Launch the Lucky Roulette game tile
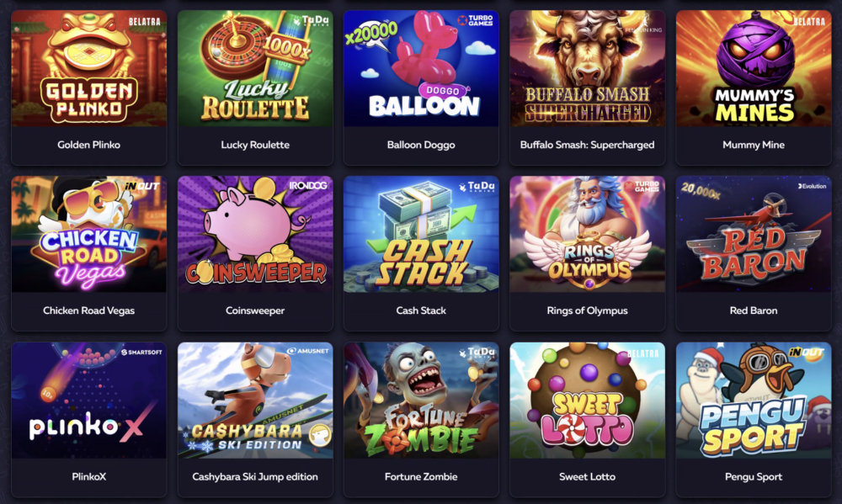Screen dimensions: 842x504 coord(255,68)
